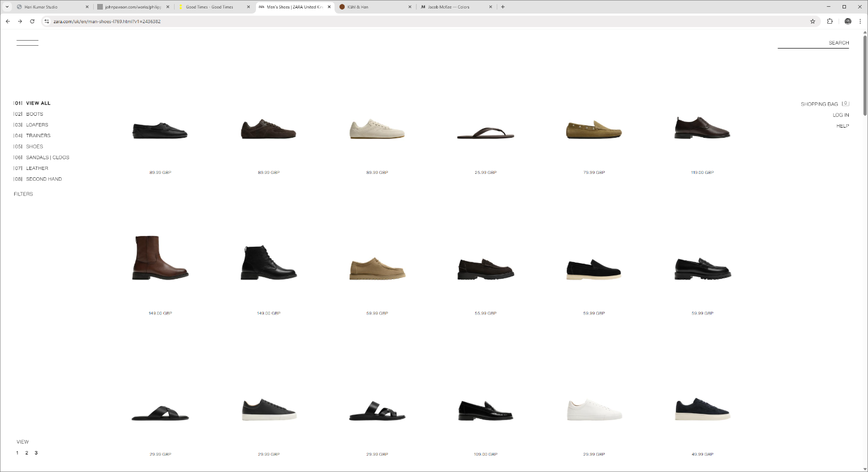Viewport: 868px width, 472px height.
Task: Select the Boots category
Action: [x=34, y=114]
